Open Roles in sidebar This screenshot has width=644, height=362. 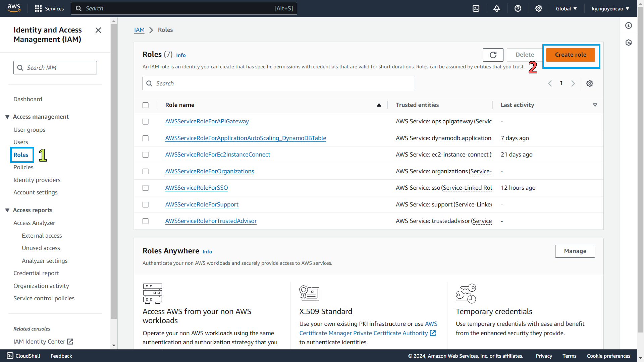tap(21, 155)
